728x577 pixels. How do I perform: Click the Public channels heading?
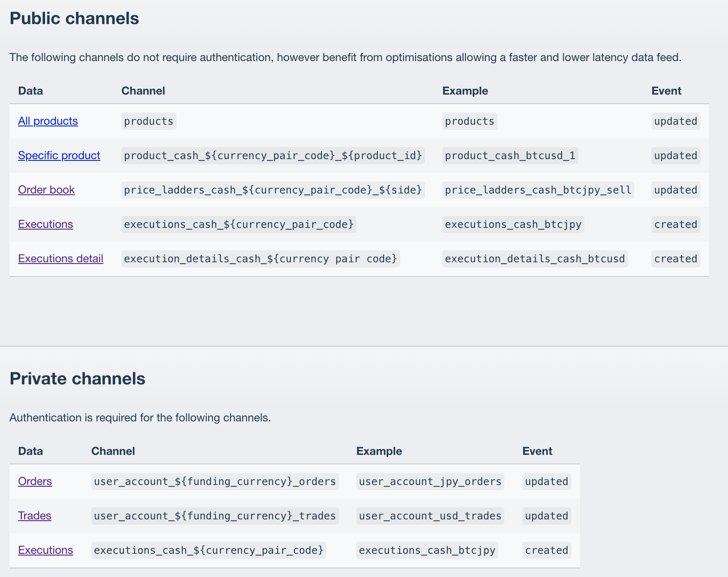(x=74, y=18)
